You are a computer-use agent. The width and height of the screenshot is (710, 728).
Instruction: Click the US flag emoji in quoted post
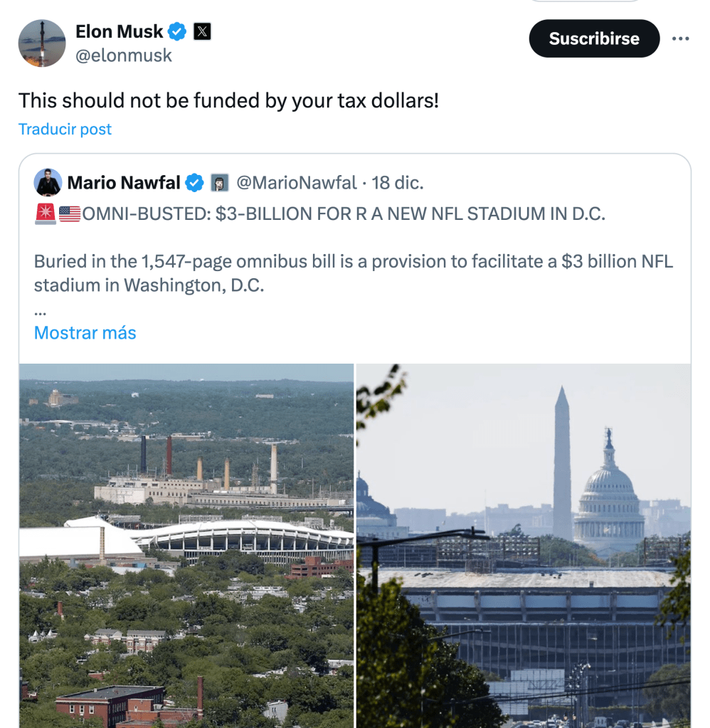[70, 213]
